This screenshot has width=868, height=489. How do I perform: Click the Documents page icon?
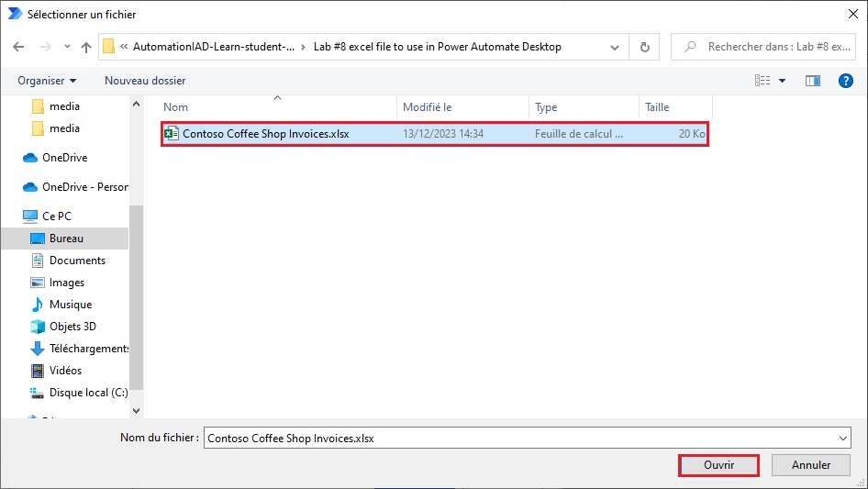pyautogui.click(x=37, y=261)
